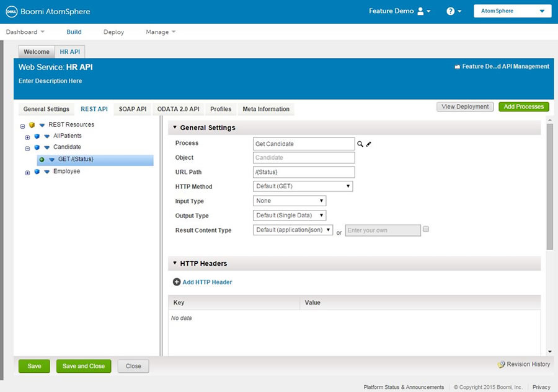558x392 pixels.
Task: Collapse the REST Resources tree node
Action: pos(22,126)
